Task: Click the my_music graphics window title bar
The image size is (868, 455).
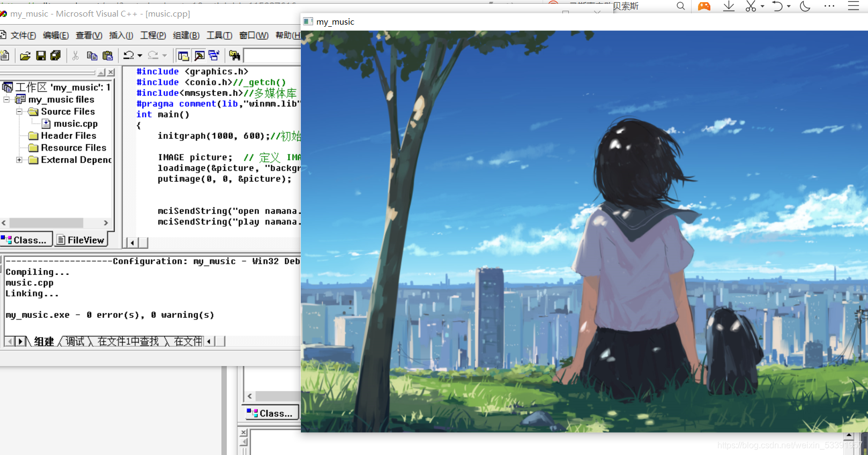Action: 584,22
